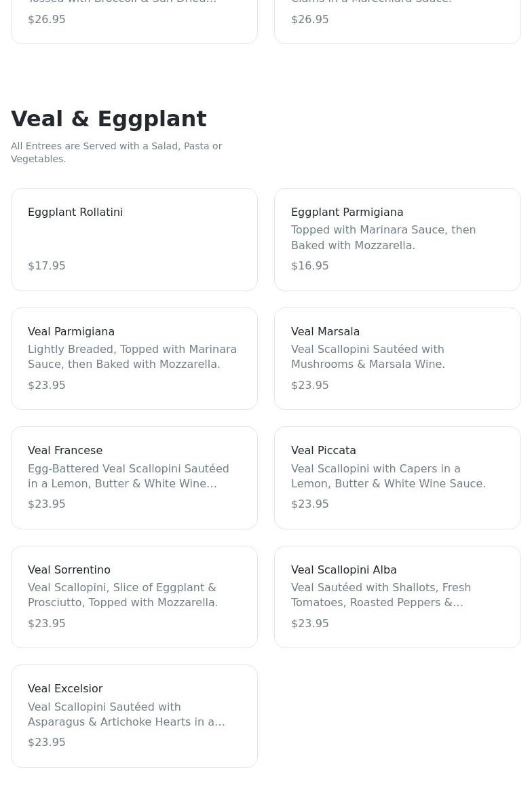Open Veal Scallopini Alba item
Screen dimensions: 532x786
point(343,570)
